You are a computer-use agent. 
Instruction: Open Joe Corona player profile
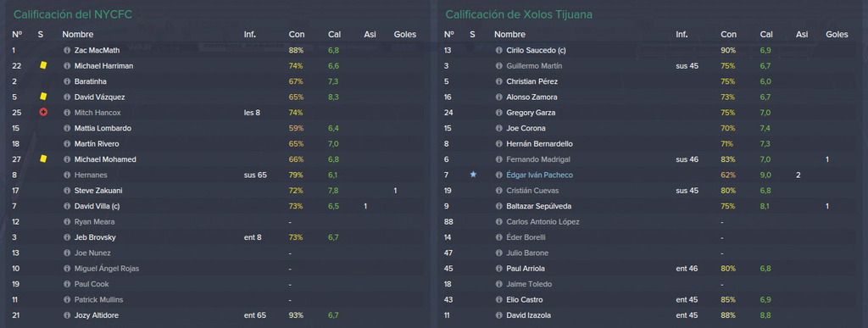pos(526,128)
